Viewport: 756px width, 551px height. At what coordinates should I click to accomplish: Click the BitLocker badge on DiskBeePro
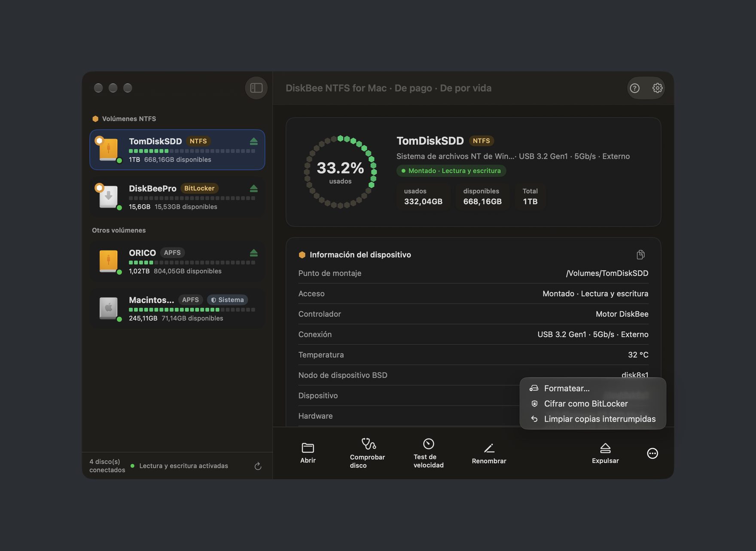click(x=199, y=189)
